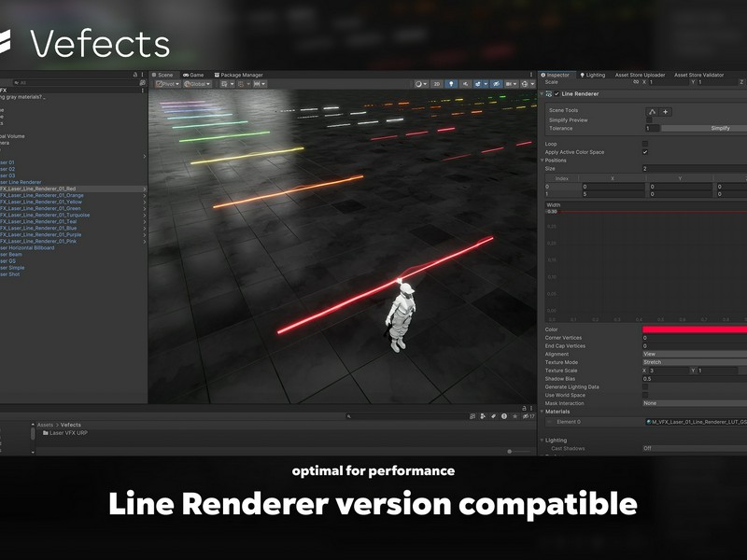This screenshot has width=747, height=560.
Task: Open the Package Manager tab
Action: (x=239, y=75)
